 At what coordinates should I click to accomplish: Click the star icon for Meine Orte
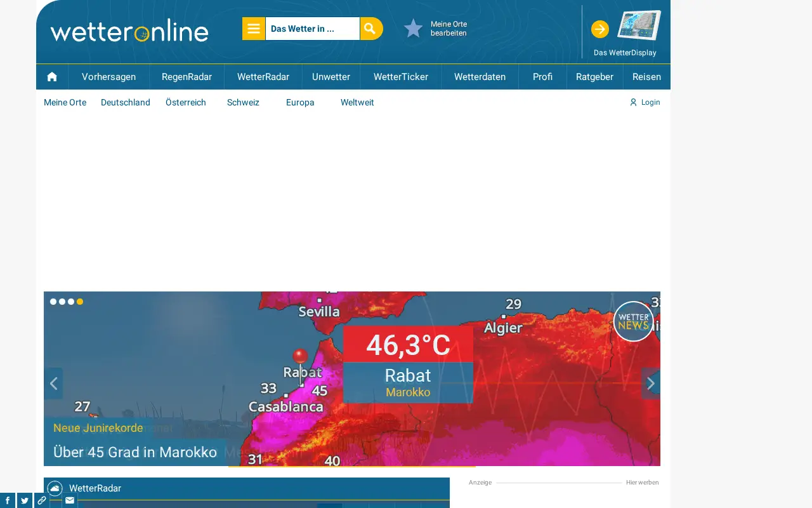pos(414,29)
